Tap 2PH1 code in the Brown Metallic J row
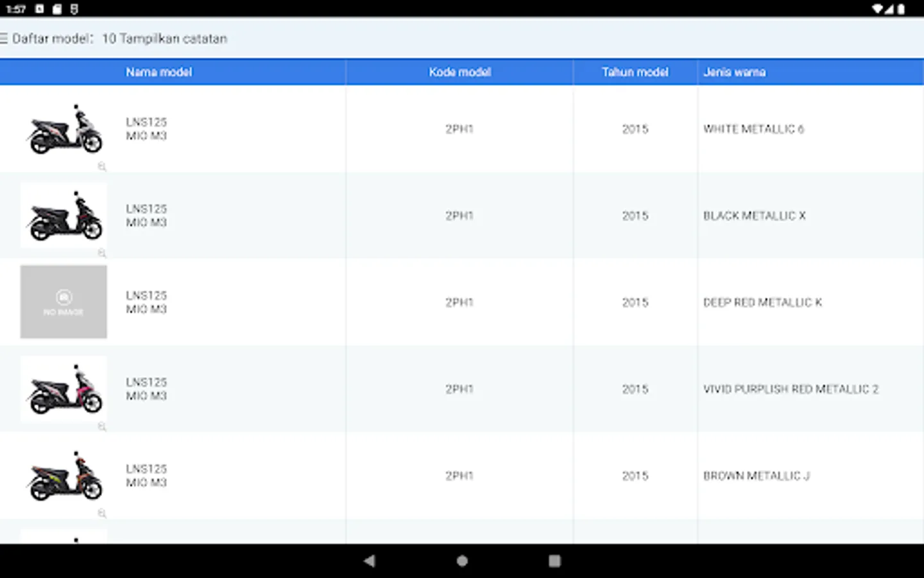The width and height of the screenshot is (924, 578). [459, 476]
